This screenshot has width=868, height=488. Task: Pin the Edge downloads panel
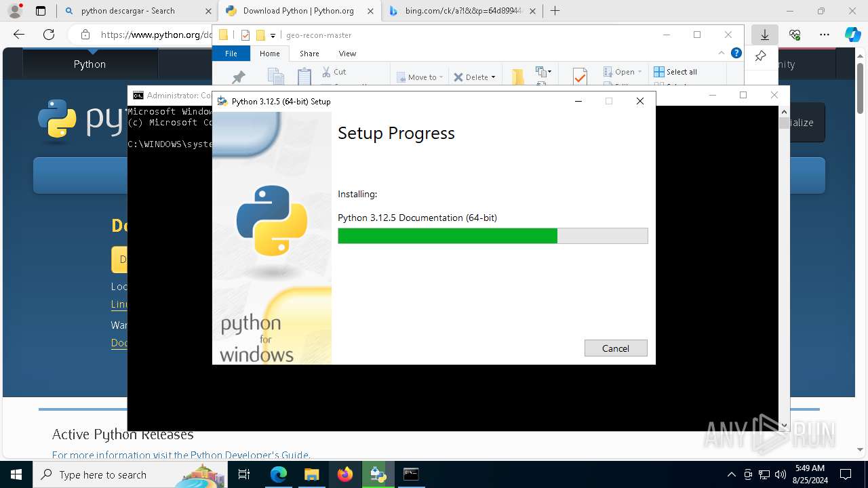pyautogui.click(x=760, y=56)
